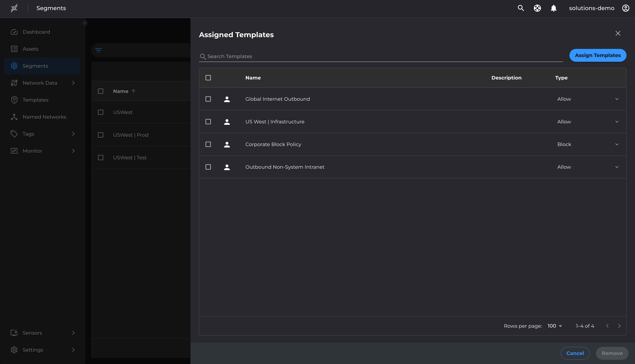Open the notifications bell
635x364 pixels.
553,8
